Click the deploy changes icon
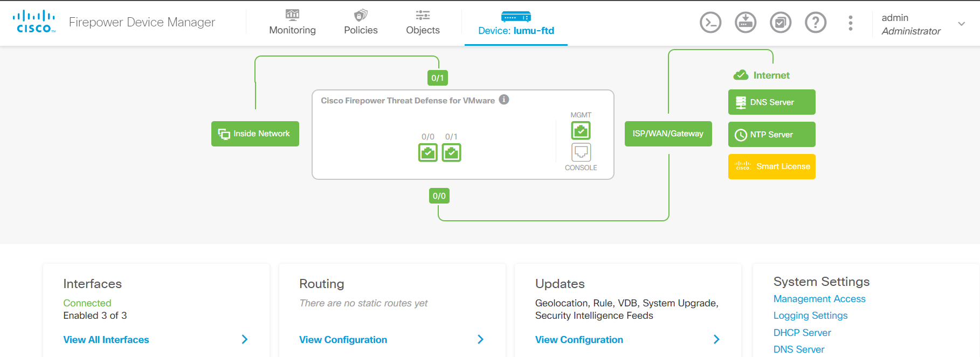Screen dimensions: 980x357 point(746,23)
